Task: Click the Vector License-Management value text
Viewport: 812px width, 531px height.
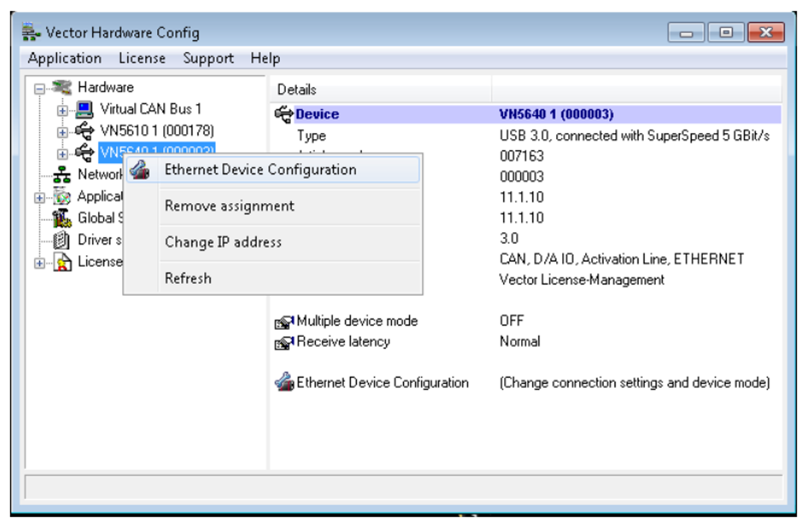Action: (581, 280)
